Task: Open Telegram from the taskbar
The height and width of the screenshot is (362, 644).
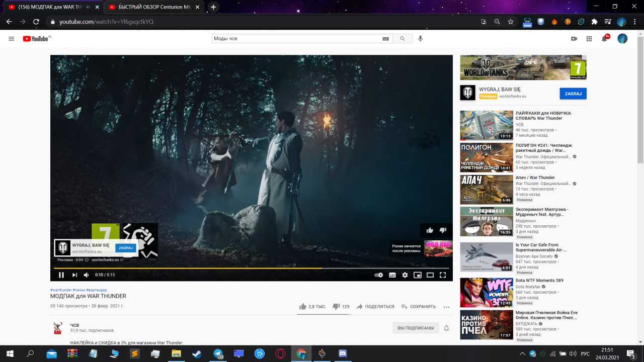Action: [218, 353]
